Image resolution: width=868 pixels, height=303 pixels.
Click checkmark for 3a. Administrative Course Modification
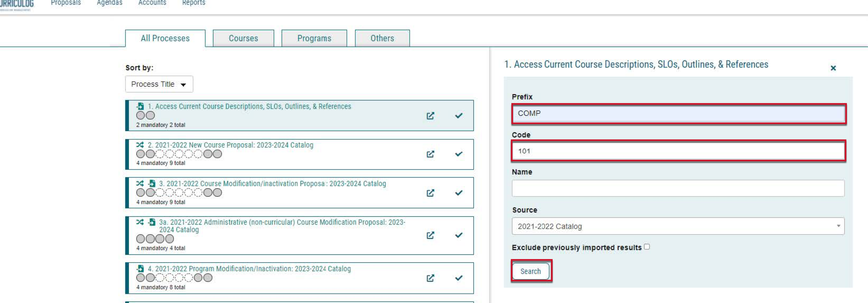tap(459, 235)
